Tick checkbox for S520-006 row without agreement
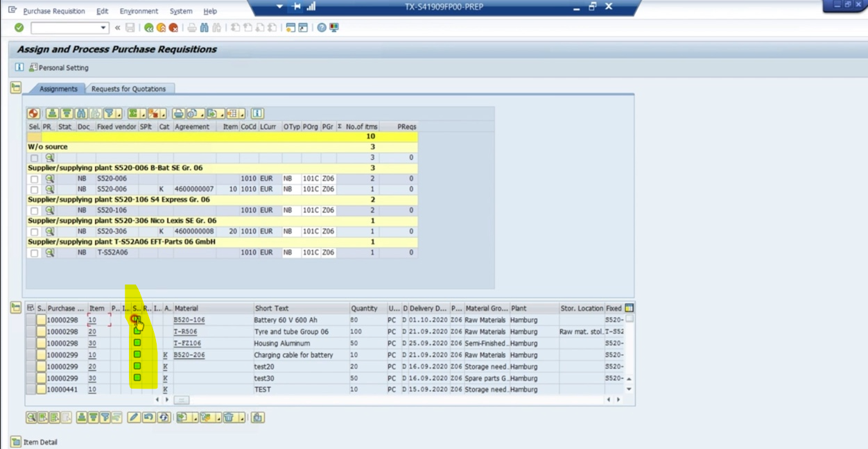This screenshot has height=449, width=868. tap(34, 178)
